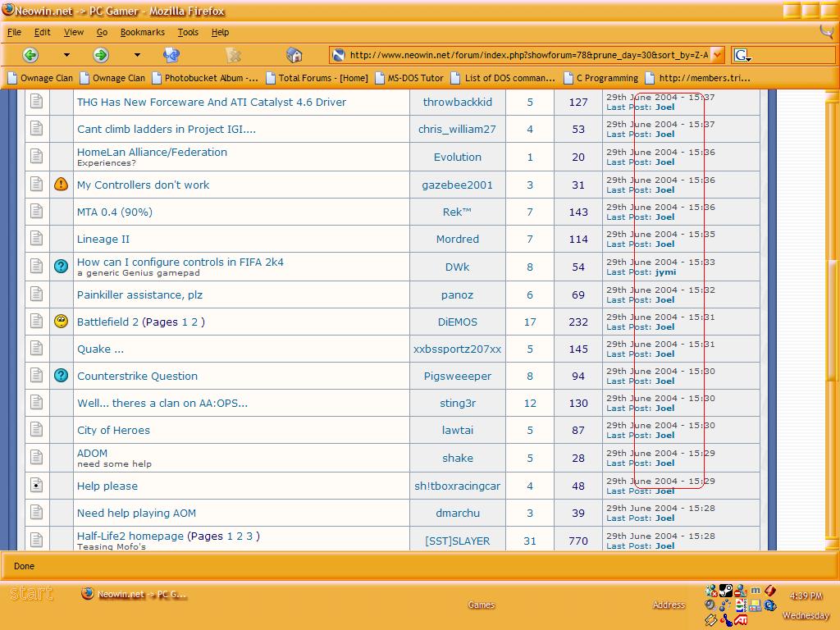Click question icon beside Counterstrike Question
The height and width of the screenshot is (630, 840).
pyautogui.click(x=61, y=376)
